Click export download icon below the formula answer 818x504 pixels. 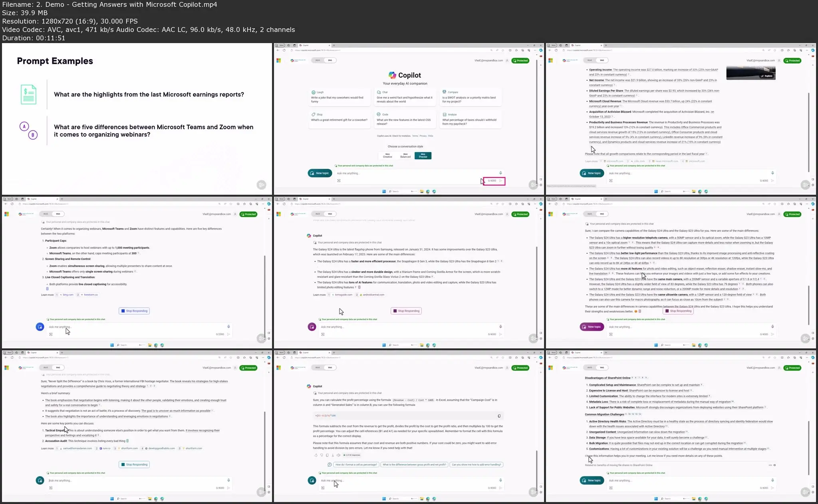point(333,455)
